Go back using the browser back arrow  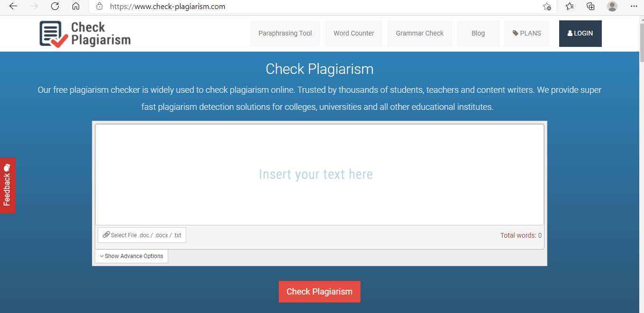coord(13,7)
